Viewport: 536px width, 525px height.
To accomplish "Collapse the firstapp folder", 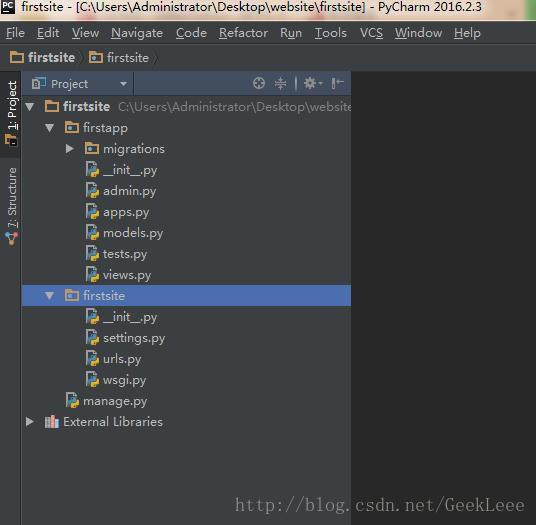I will tap(50, 128).
